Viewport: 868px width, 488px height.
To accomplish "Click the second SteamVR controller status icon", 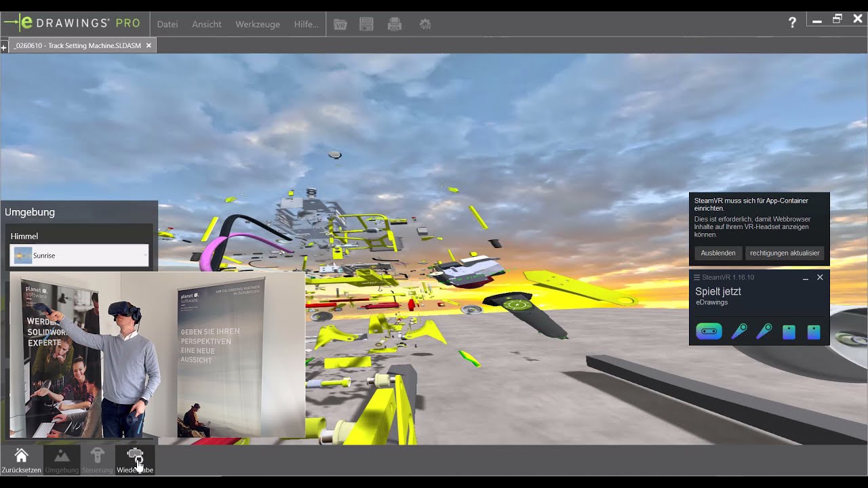I will click(764, 331).
